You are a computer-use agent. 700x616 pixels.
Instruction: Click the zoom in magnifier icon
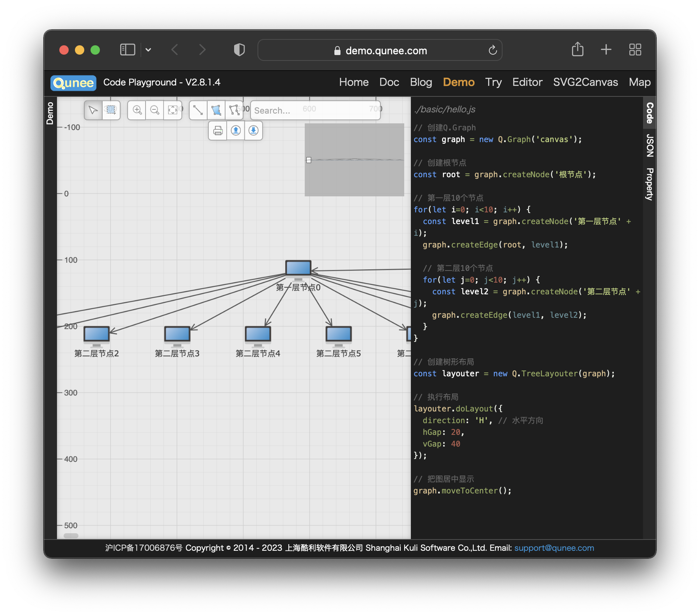tap(137, 110)
